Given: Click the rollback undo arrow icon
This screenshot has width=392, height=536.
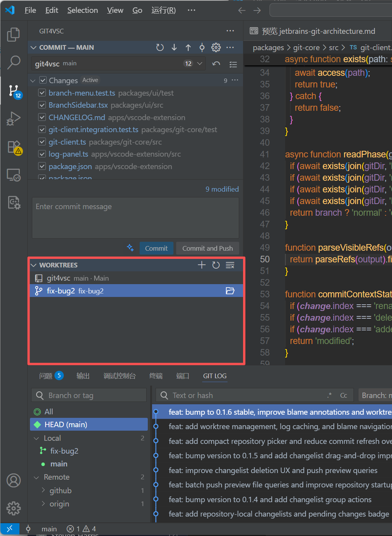Looking at the screenshot, I should pos(216,64).
